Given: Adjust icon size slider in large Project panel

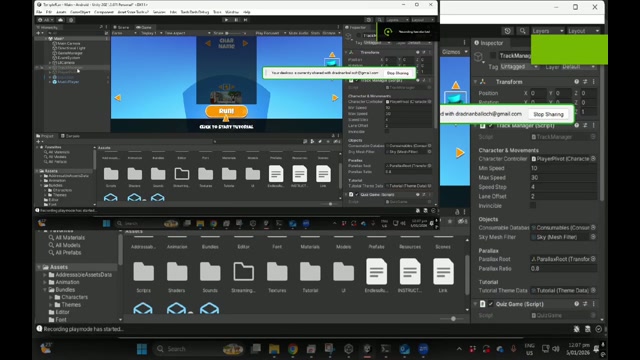Looking at the screenshot, I should pos(453,318).
